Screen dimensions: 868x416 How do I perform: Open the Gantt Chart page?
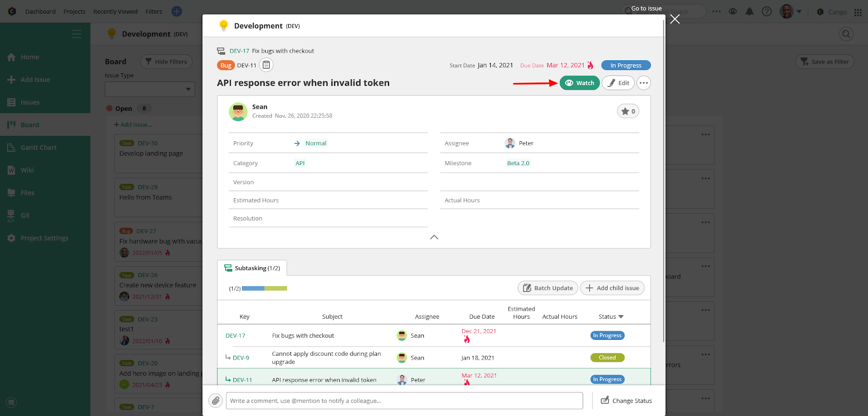[38, 148]
